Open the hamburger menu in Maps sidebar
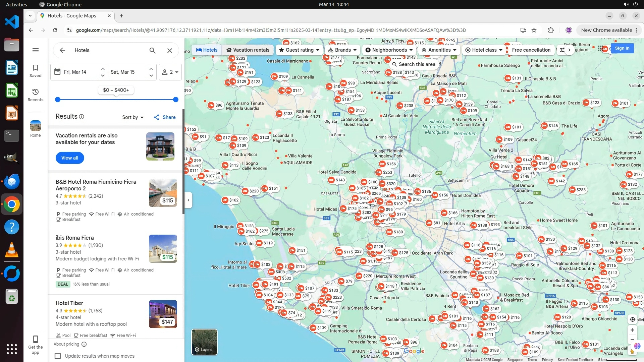Screen dimensions: 644x362 (36, 50)
